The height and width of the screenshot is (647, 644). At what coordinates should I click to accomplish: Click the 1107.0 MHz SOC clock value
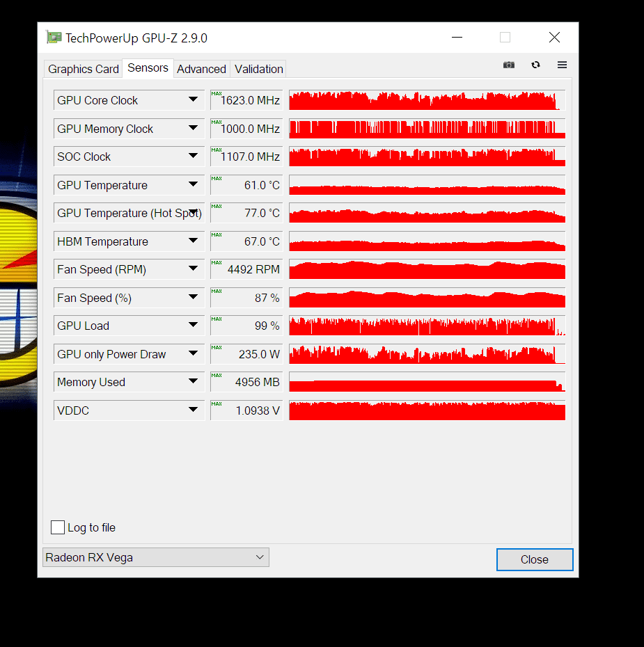coord(246,157)
